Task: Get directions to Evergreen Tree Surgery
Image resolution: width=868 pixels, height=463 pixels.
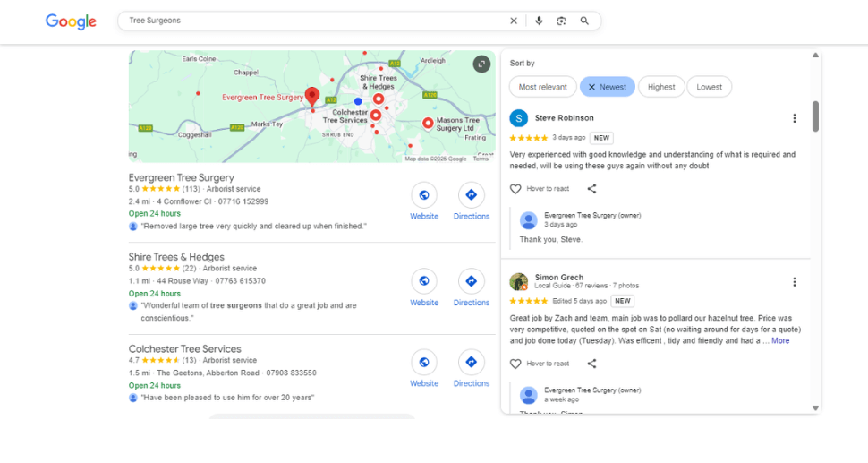Action: click(471, 195)
